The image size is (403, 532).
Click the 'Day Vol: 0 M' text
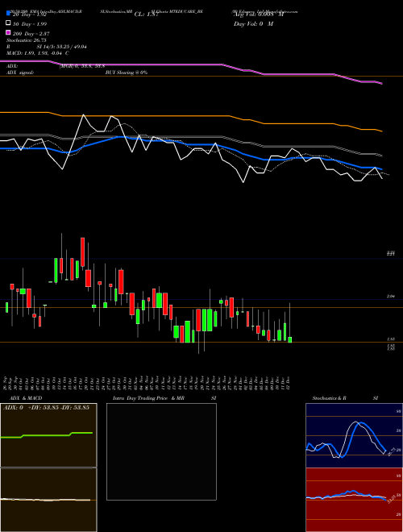(253, 23)
